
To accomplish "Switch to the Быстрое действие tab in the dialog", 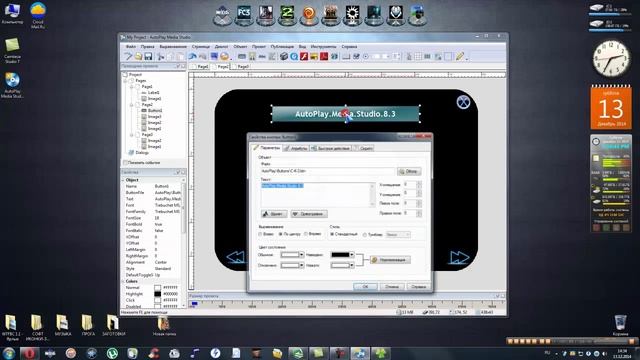I will (330, 149).
